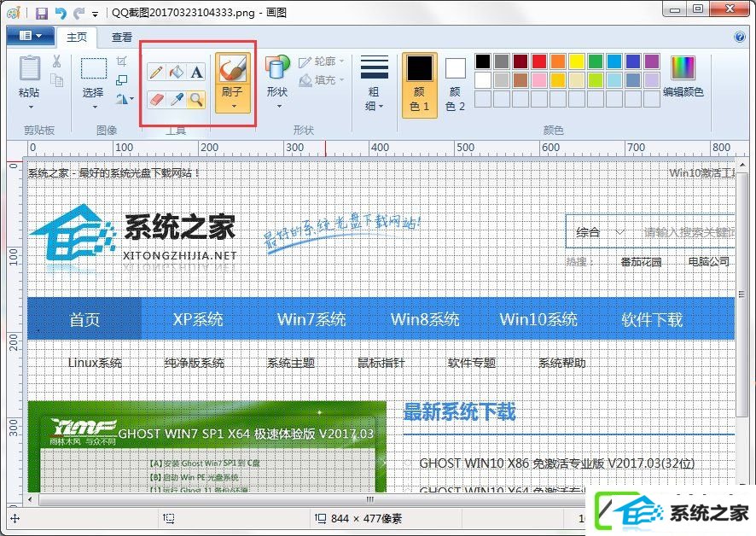Choose the red color swatch in palette

[539, 61]
